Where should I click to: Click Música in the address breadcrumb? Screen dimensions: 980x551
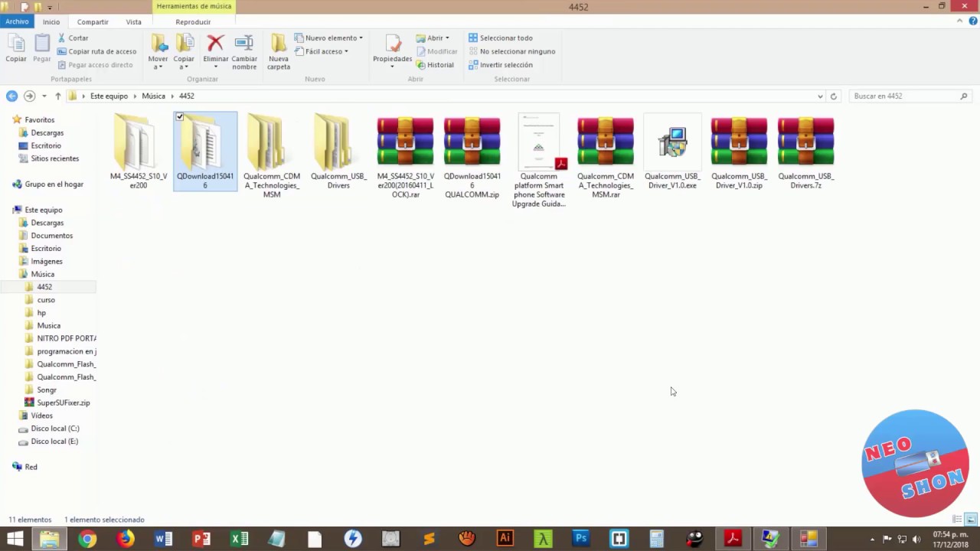153,96
